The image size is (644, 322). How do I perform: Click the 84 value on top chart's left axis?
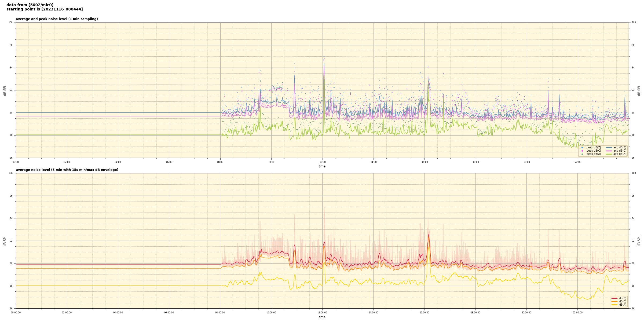pyautogui.click(x=11, y=68)
